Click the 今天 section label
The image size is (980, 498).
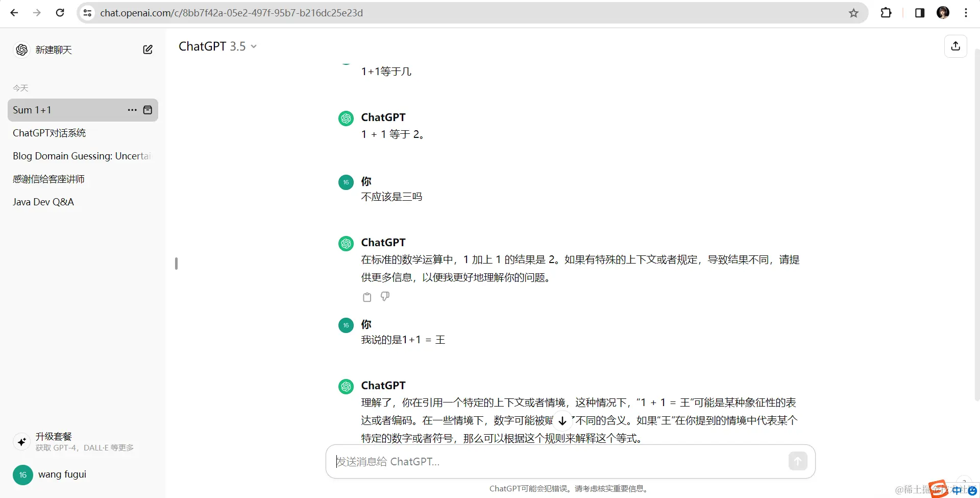click(20, 88)
